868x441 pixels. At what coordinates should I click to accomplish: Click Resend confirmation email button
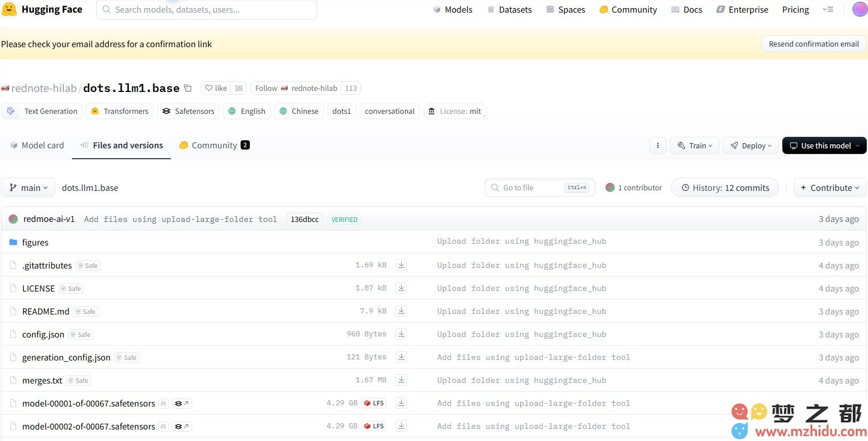[814, 44]
